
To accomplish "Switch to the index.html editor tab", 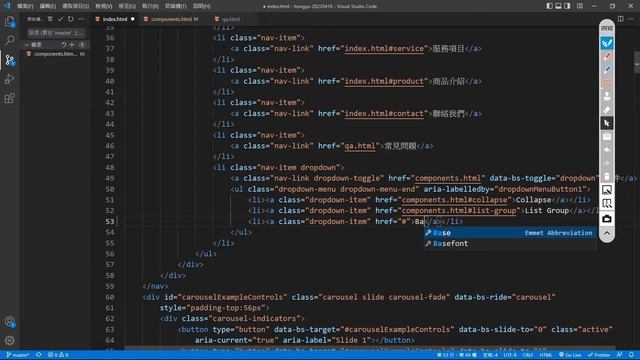I will coord(115,19).
